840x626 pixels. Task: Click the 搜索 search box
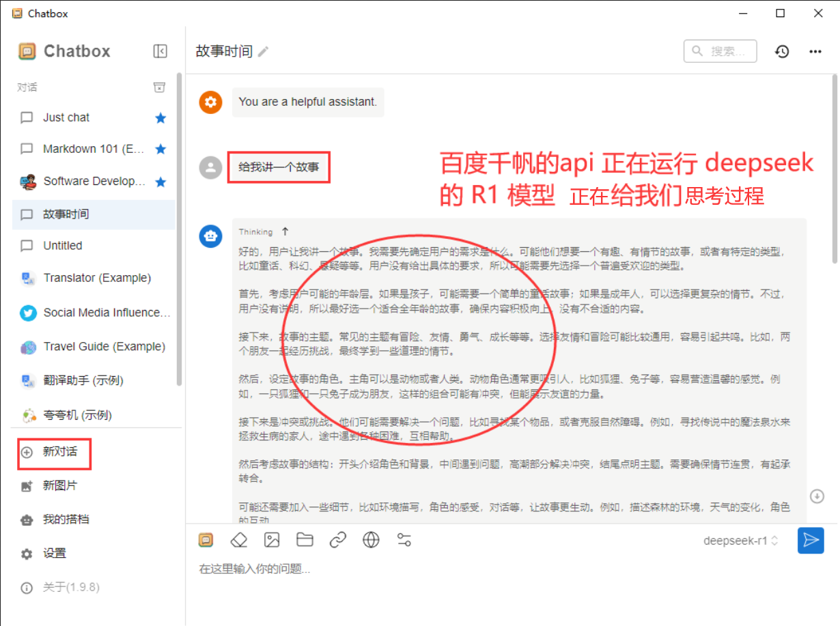coord(720,51)
